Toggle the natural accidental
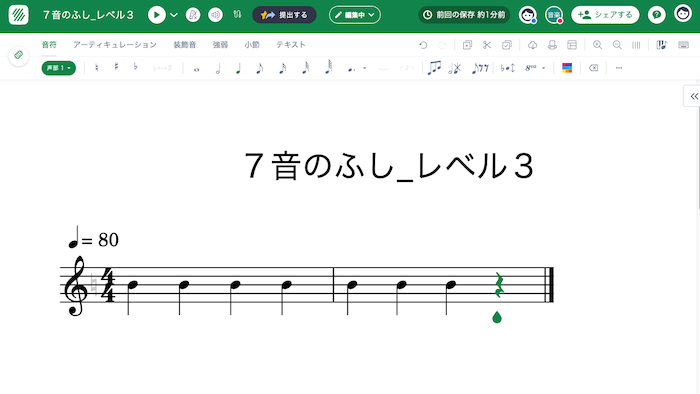The height and width of the screenshot is (394, 700). 97,68
